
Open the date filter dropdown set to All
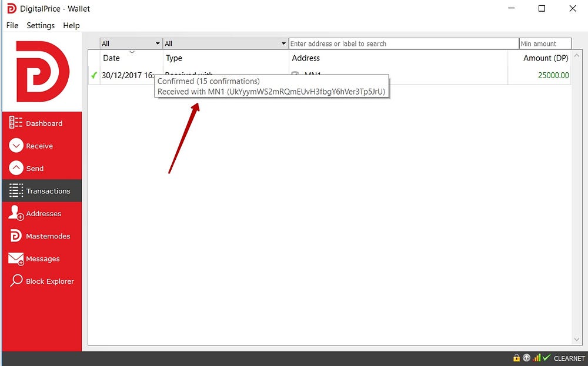131,43
